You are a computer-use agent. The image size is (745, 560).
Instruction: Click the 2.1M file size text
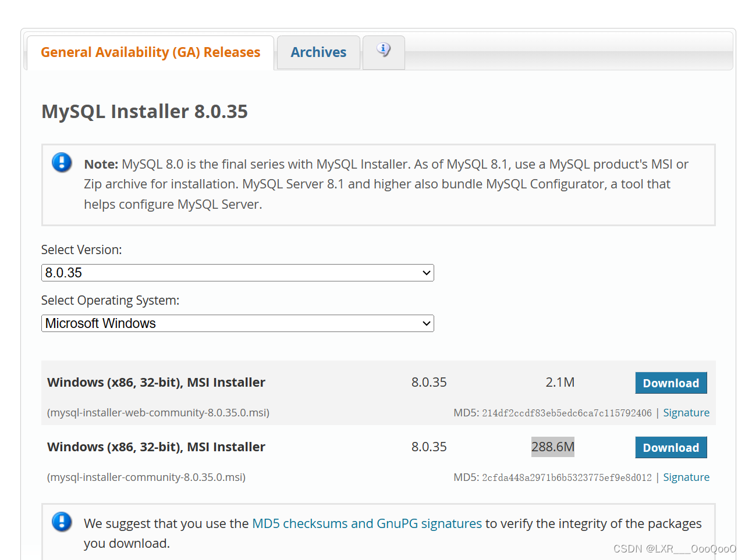click(560, 382)
